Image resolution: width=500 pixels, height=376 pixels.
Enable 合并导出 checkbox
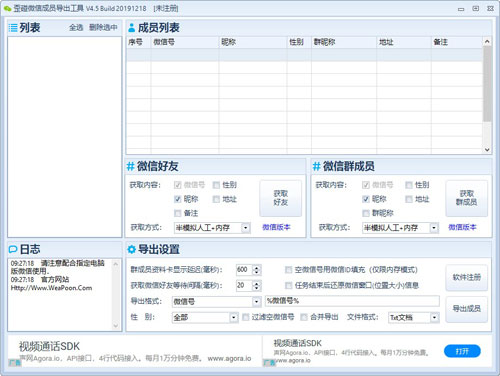coord(304,317)
